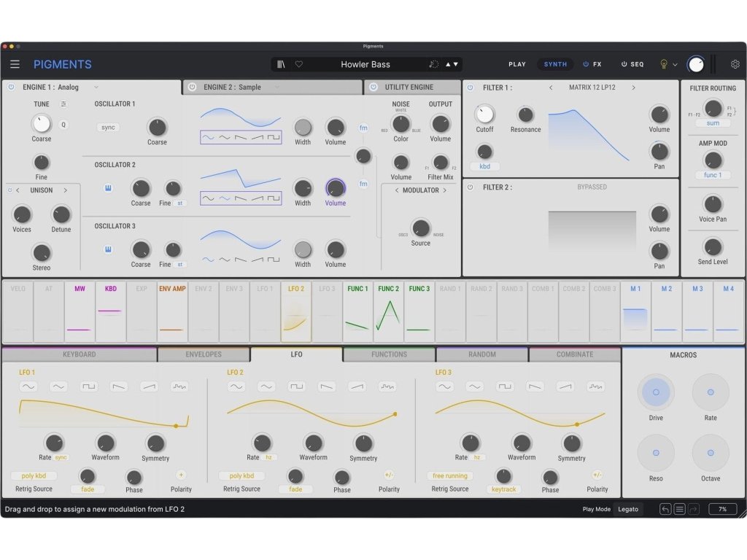Open Legato play mode dropdown
Screen dimensions: 747x560
click(627, 509)
